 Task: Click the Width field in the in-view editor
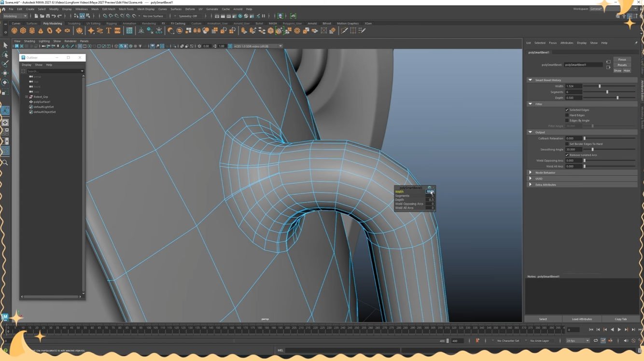coord(430,192)
